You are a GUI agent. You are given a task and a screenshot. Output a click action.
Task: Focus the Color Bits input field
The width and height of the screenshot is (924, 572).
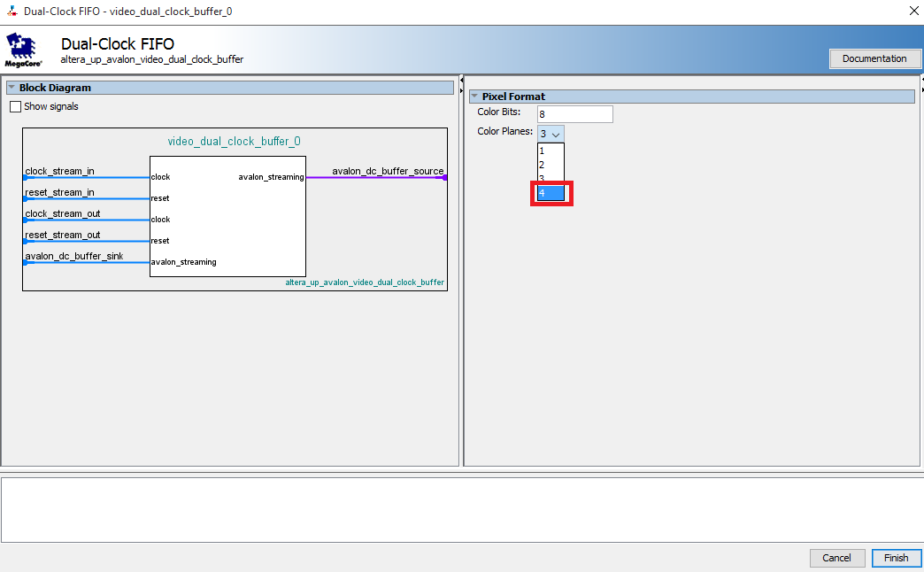click(574, 114)
